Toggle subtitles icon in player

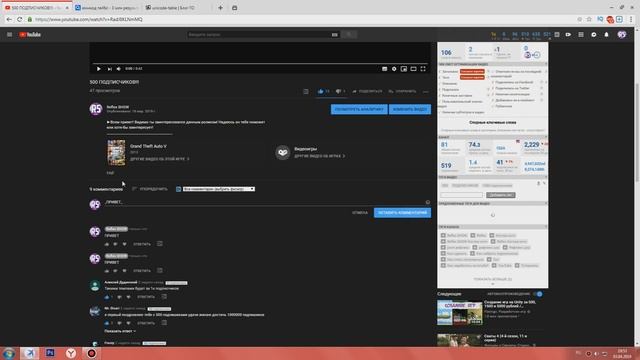pos(384,69)
